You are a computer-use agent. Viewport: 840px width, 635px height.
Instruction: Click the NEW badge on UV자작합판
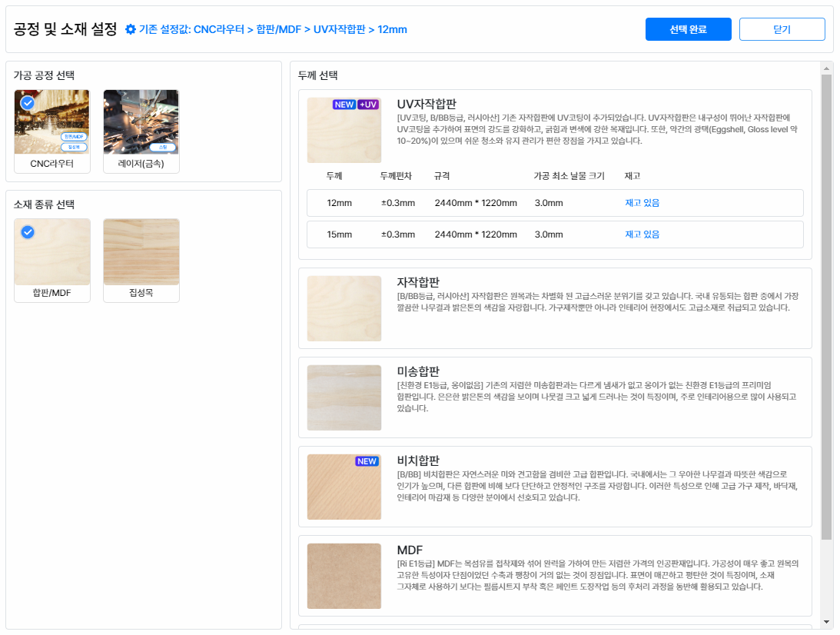(344, 105)
